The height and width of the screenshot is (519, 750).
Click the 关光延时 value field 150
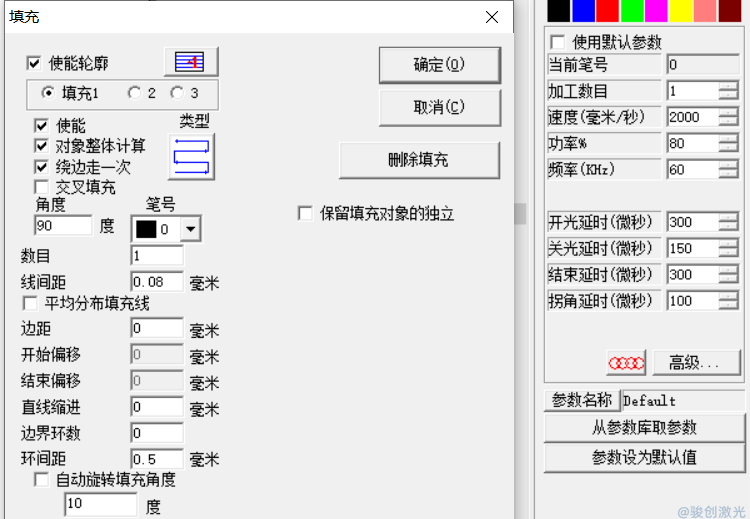pyautogui.click(x=693, y=249)
